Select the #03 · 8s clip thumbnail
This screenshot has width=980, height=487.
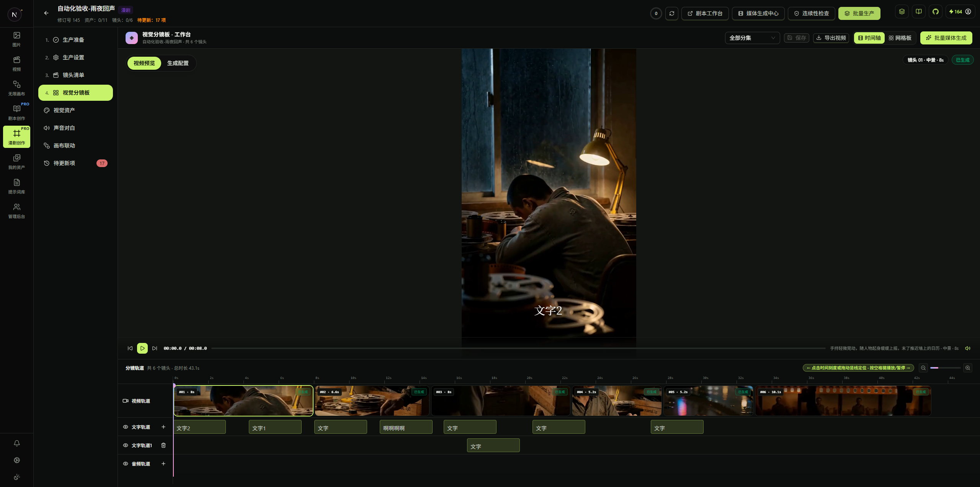point(500,401)
